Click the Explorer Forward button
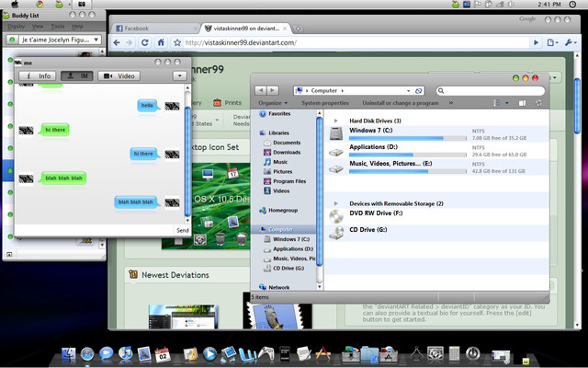 point(273,90)
